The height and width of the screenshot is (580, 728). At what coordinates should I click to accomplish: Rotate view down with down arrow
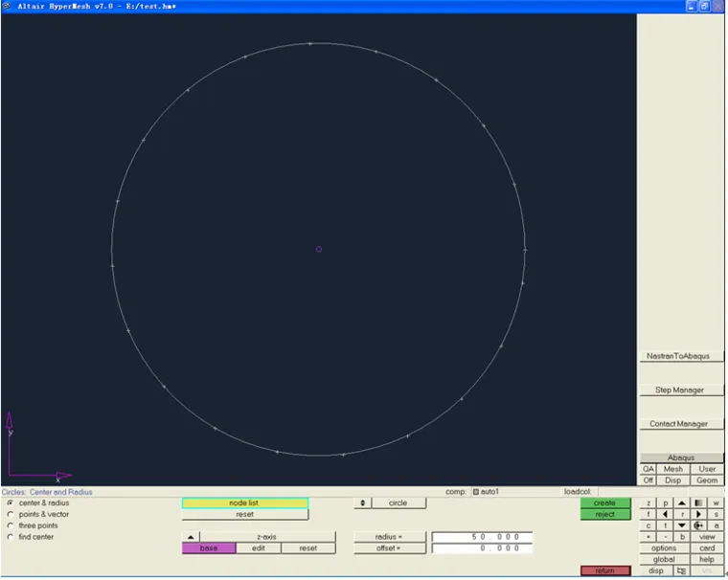point(682,525)
